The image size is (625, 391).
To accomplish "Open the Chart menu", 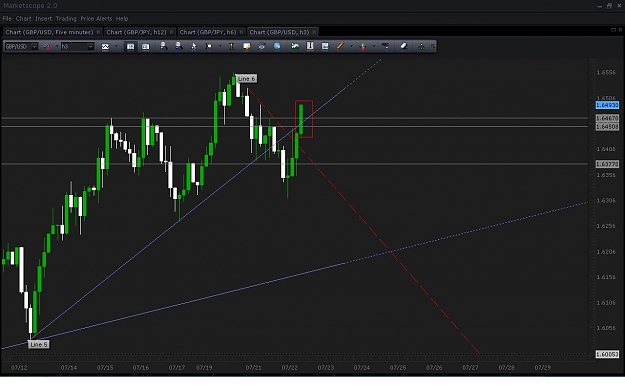I will [24, 19].
